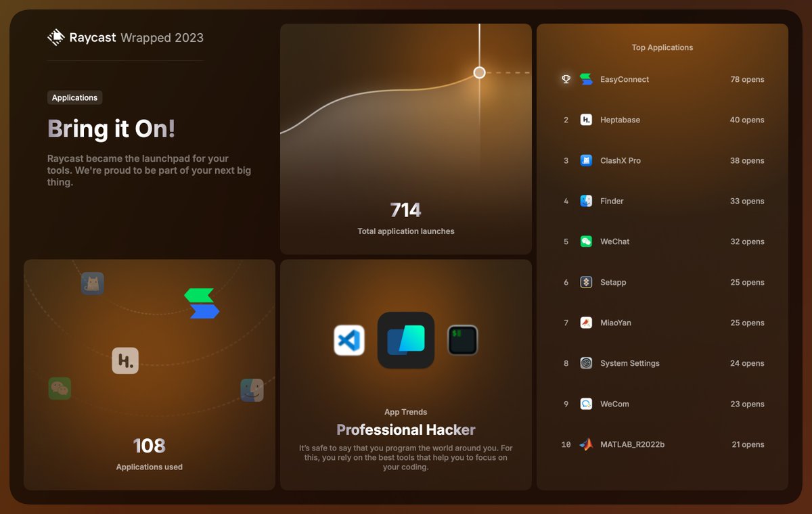The image size is (812, 514).
Task: Click the MATLAB_R2022b icon in list
Action: click(x=587, y=444)
